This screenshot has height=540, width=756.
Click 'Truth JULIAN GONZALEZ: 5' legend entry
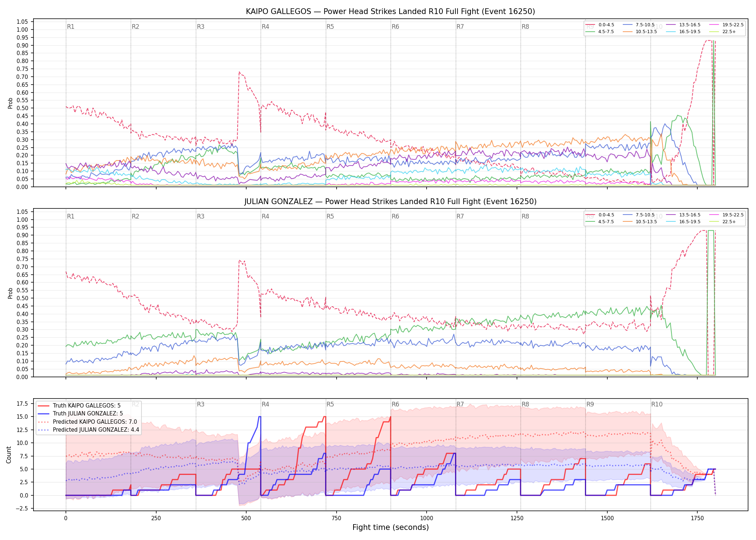pyautogui.click(x=80, y=413)
